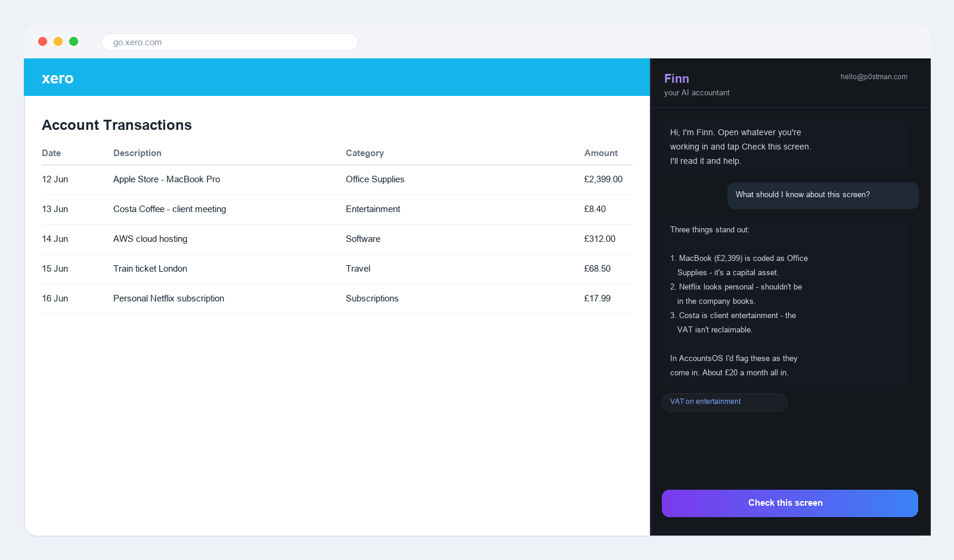This screenshot has width=954, height=560.
Task: Click the Subscriptions category cell
Action: pyautogui.click(x=372, y=298)
